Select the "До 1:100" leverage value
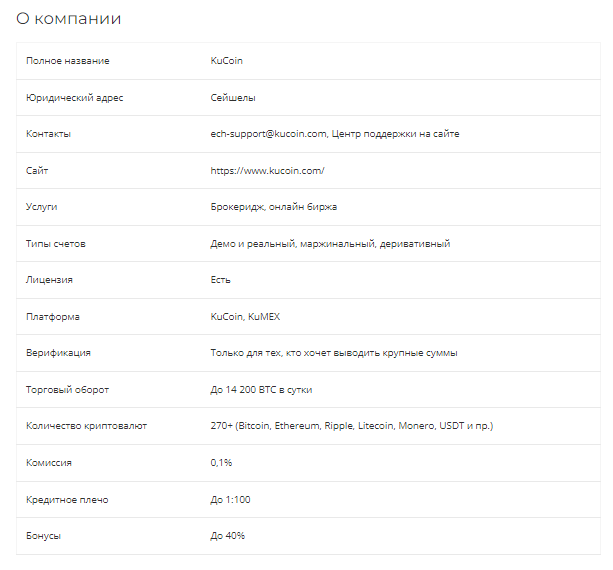The image size is (613, 570). click(232, 499)
